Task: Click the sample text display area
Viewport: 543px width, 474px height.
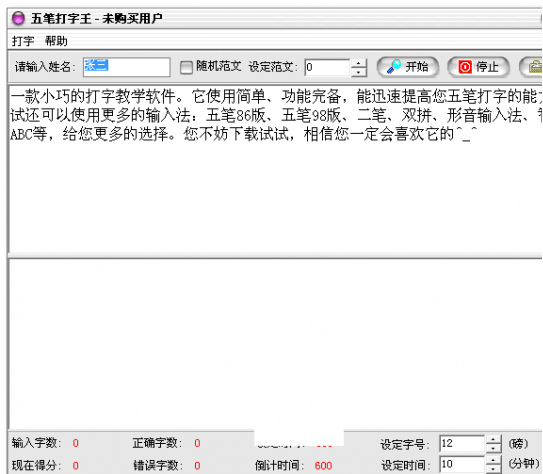Action: coord(276,169)
